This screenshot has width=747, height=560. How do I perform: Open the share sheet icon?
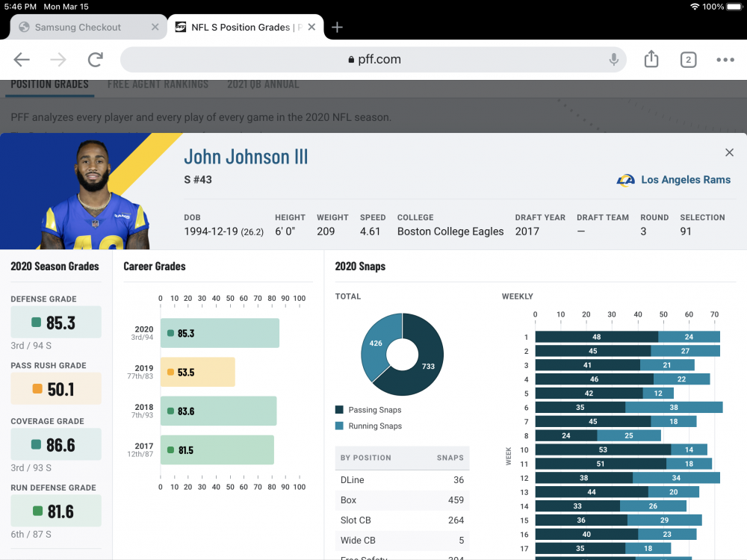pos(651,59)
